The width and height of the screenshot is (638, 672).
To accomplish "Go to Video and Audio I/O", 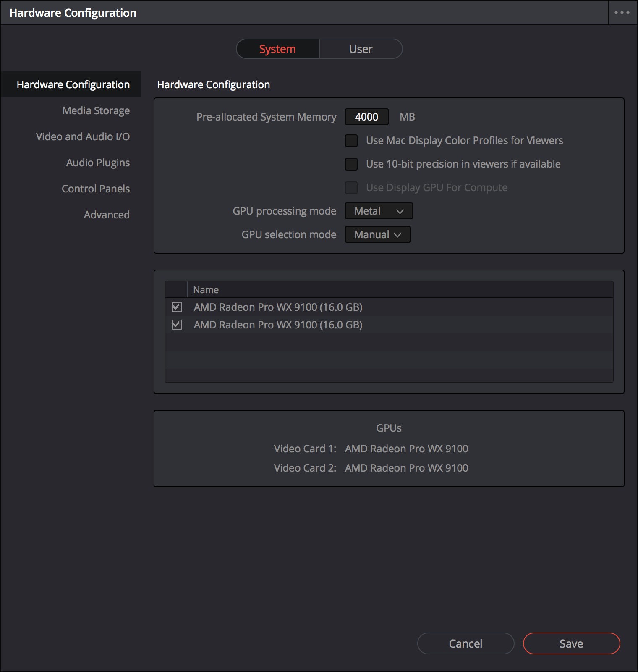I will coord(83,137).
